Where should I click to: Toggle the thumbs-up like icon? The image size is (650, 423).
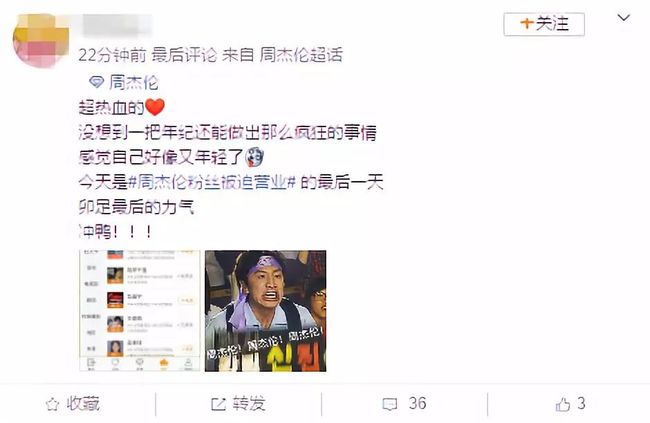click(563, 404)
